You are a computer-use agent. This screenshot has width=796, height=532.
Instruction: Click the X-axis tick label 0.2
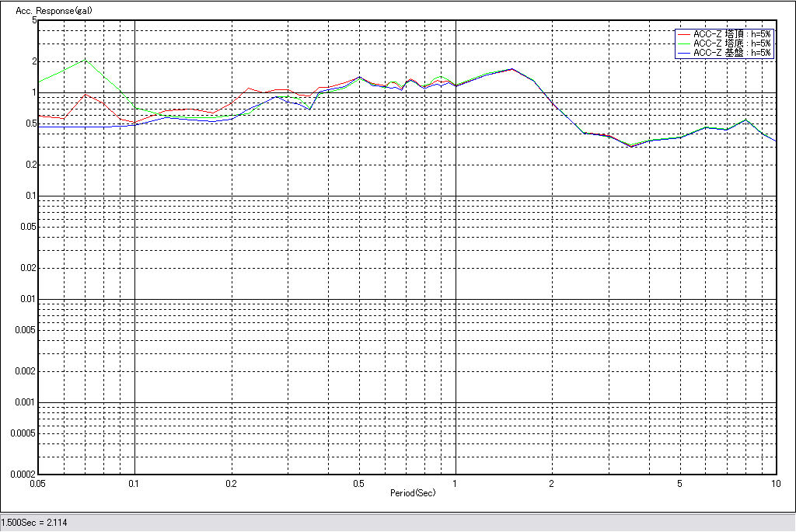(231, 484)
